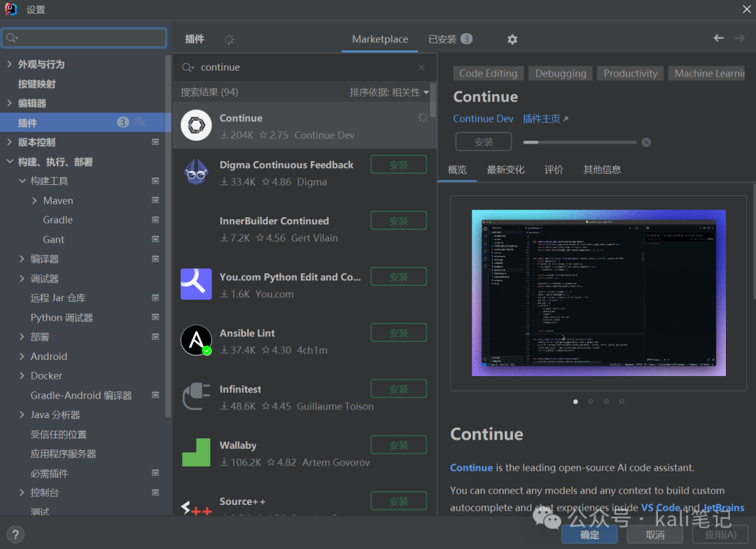This screenshot has width=756, height=549.
Task: Cancel the Continue install progress
Action: (647, 142)
